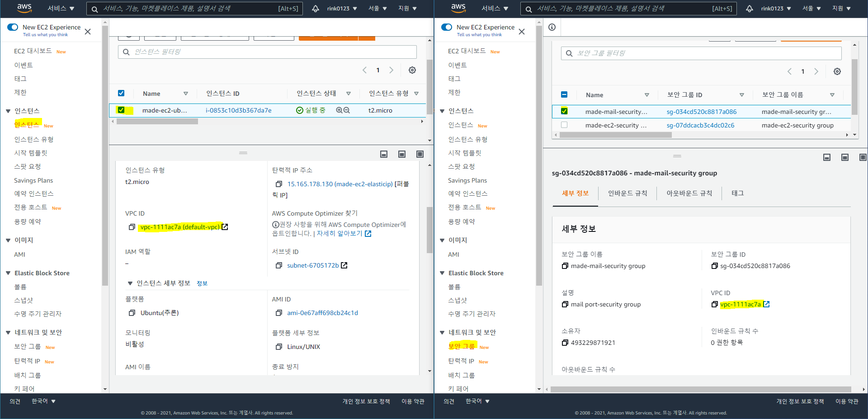Image resolution: width=868 pixels, height=419 pixels.
Task: Open notifications bell in right window
Action: [x=750, y=9]
